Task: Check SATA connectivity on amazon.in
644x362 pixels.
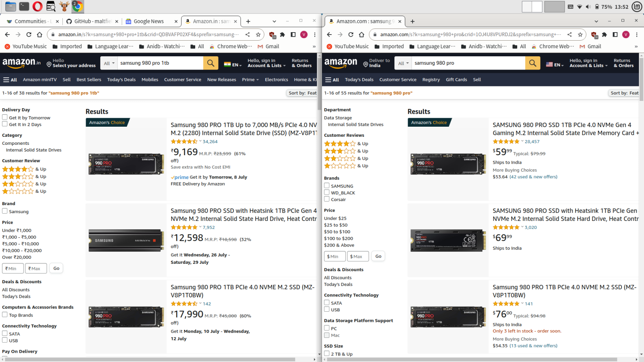Action: click(x=5, y=333)
